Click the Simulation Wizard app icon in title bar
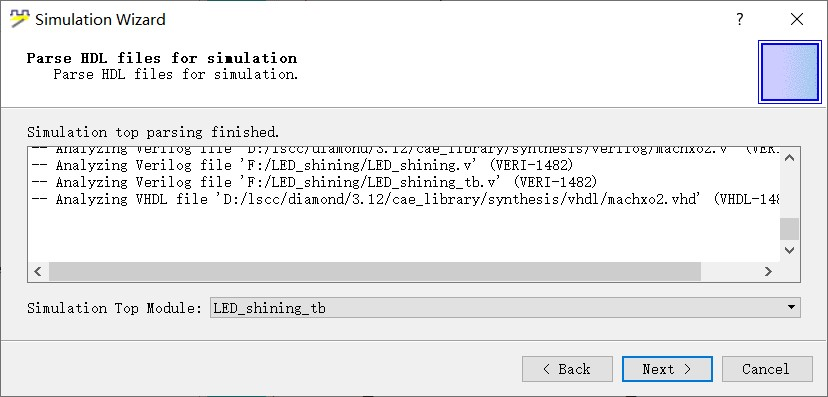The image size is (828, 397). pos(20,20)
